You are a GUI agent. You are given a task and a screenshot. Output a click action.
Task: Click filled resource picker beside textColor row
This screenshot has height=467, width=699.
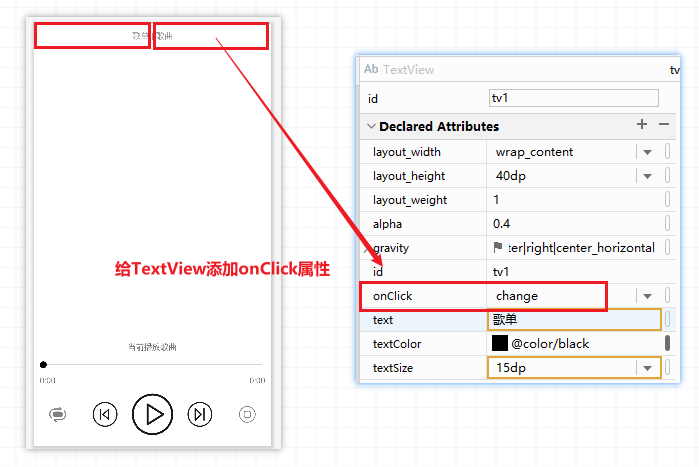pos(667,344)
